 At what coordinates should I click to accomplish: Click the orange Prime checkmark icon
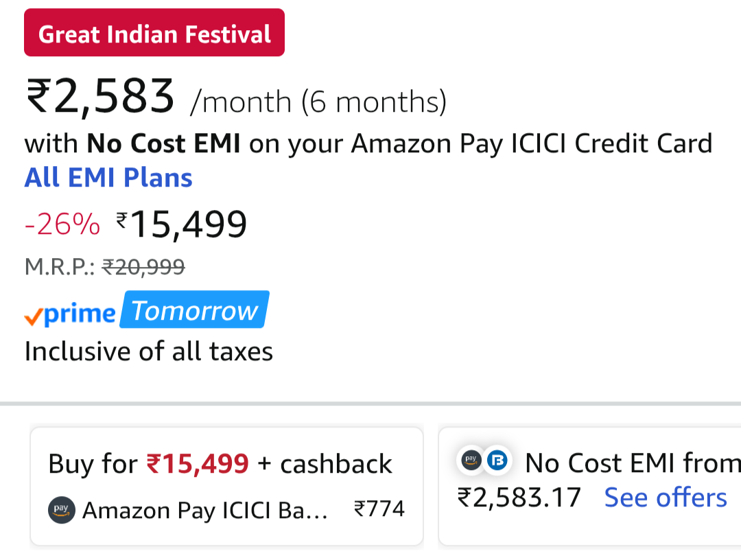[33, 316]
